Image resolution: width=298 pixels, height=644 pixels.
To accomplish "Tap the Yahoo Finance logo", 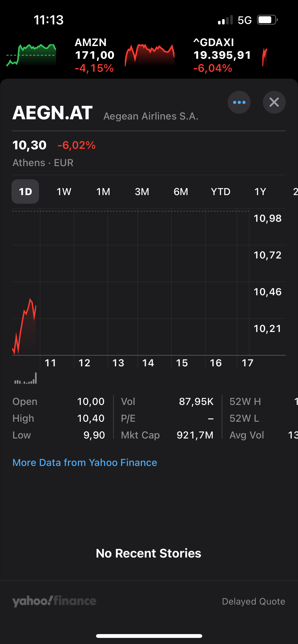I will [x=54, y=601].
